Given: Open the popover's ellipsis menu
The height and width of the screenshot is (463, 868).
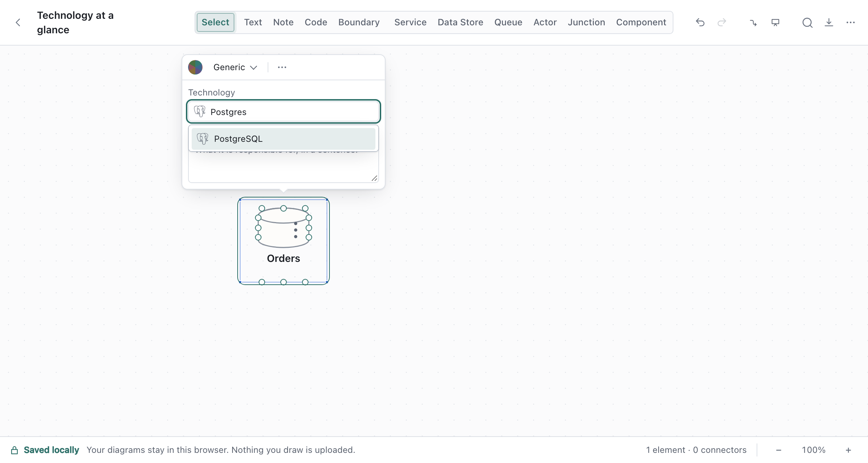Looking at the screenshot, I should [282, 67].
